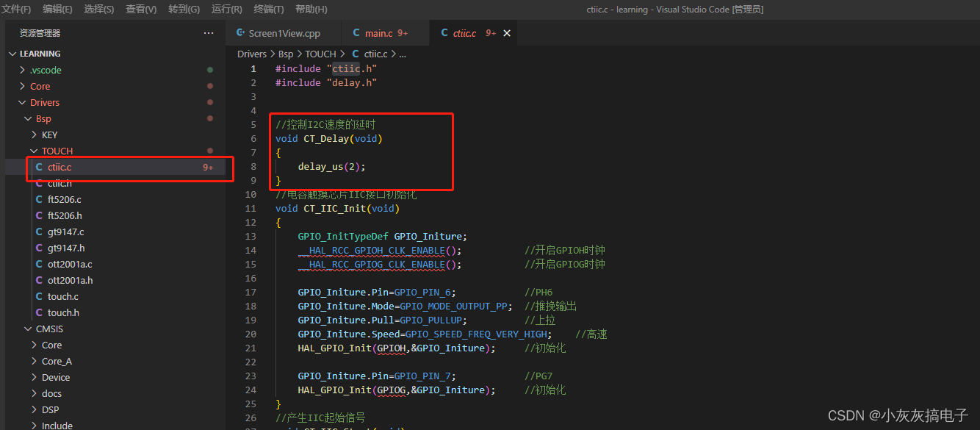Open explorer more actions ellipsis
Viewport: 980px width, 430px height.
click(x=209, y=33)
